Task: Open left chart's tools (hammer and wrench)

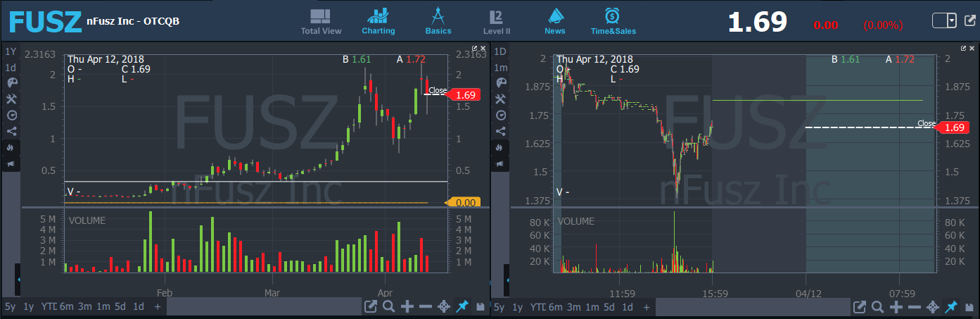Action: click(11, 99)
